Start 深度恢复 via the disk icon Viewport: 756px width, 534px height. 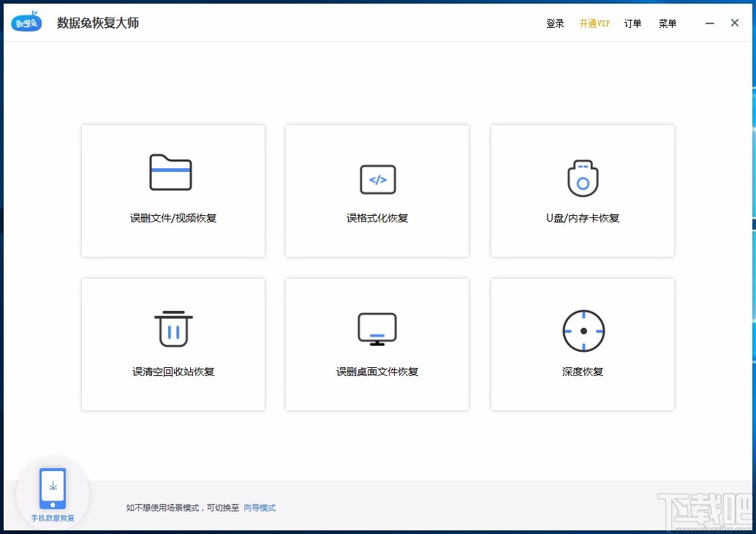pyautogui.click(x=582, y=331)
